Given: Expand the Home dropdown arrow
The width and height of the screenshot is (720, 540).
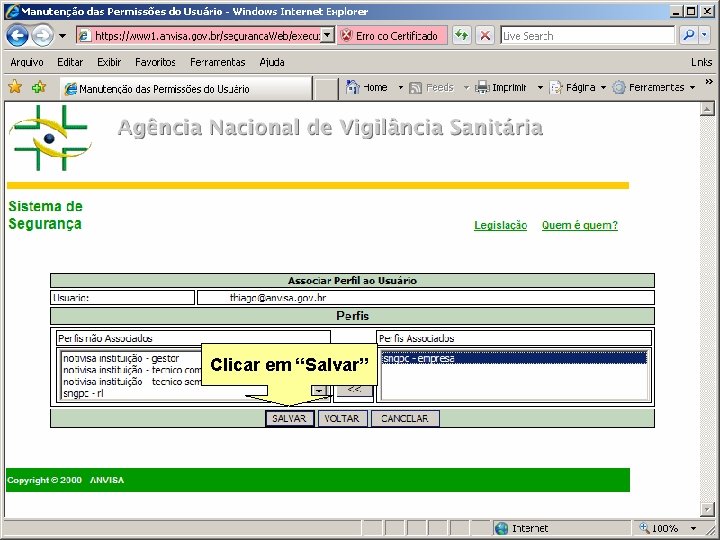Looking at the screenshot, I should [x=400, y=87].
